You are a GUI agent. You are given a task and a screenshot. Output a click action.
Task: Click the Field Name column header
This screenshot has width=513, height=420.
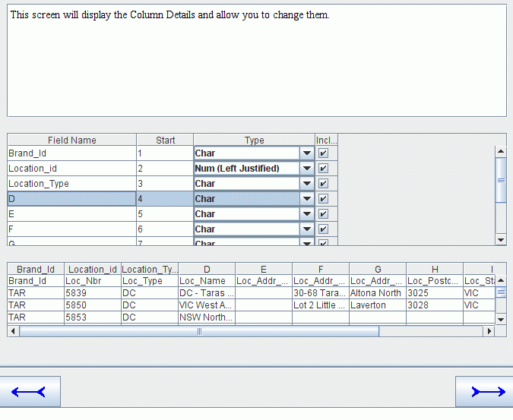(72, 140)
